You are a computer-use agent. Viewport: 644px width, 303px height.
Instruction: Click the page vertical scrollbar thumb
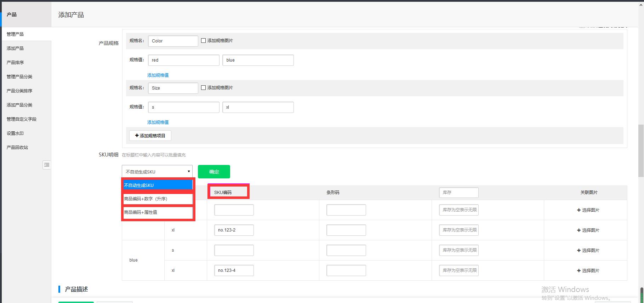(641, 150)
